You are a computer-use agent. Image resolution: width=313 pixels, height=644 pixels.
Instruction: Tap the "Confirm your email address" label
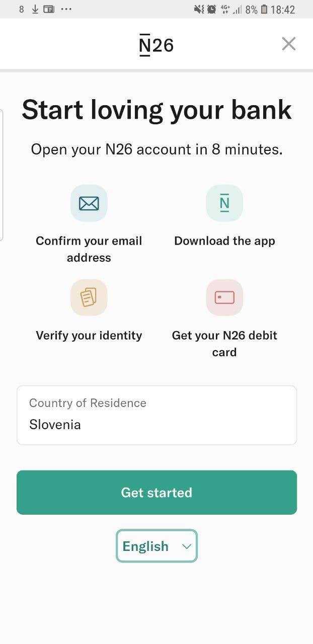click(x=89, y=249)
